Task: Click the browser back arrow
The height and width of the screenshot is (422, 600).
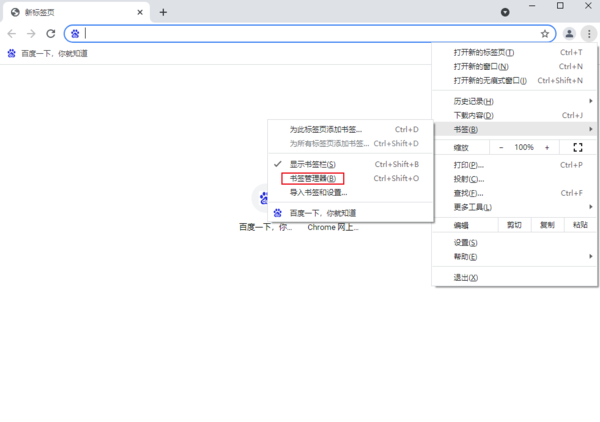Action: [x=11, y=33]
